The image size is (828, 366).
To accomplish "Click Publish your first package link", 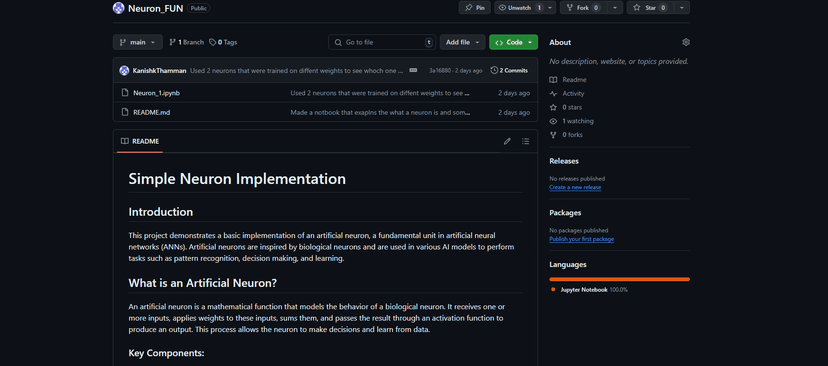I will 581,239.
